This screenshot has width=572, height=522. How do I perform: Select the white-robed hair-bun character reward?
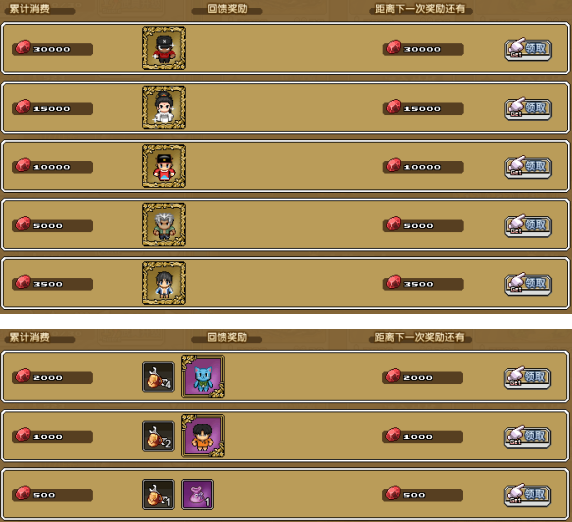click(164, 107)
